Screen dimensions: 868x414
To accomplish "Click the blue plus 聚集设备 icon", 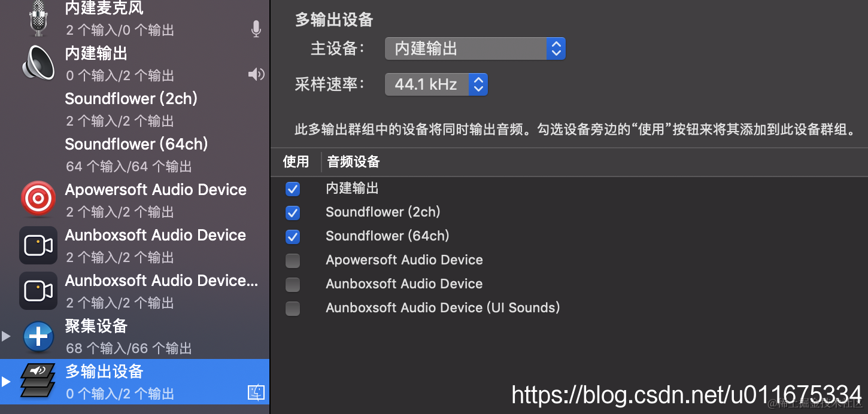I will pyautogui.click(x=38, y=336).
